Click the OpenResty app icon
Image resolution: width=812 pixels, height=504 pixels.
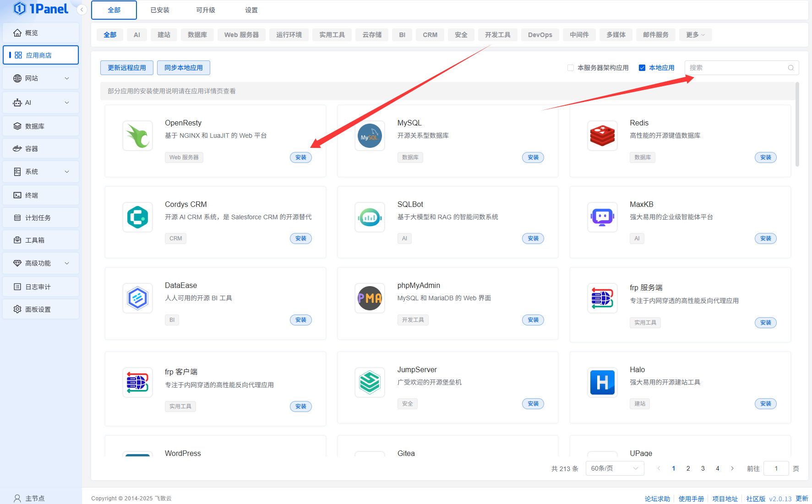(x=137, y=136)
